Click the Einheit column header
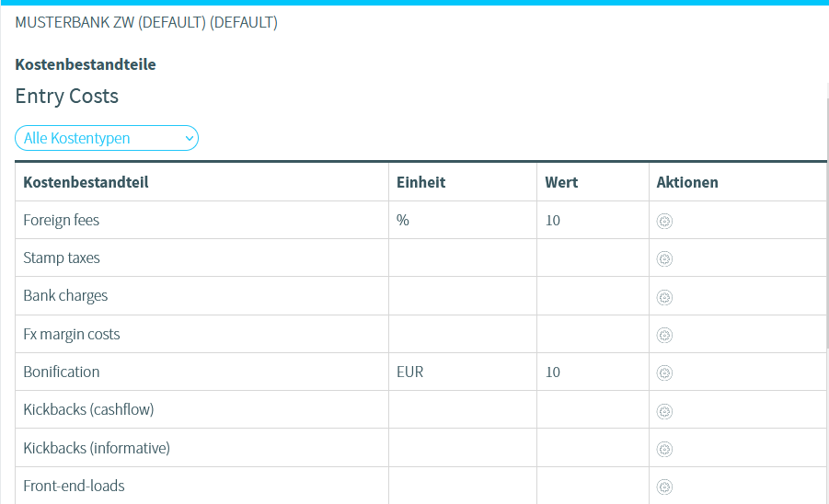829x504 pixels. coord(420,182)
